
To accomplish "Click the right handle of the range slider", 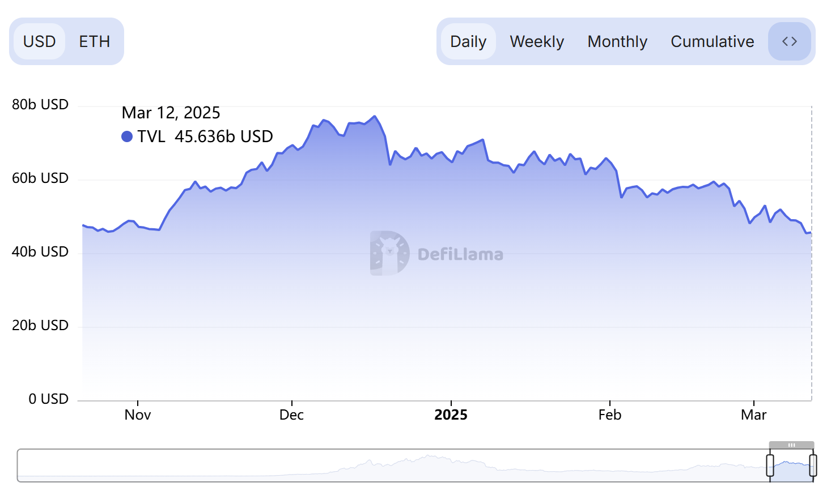I will click(813, 465).
